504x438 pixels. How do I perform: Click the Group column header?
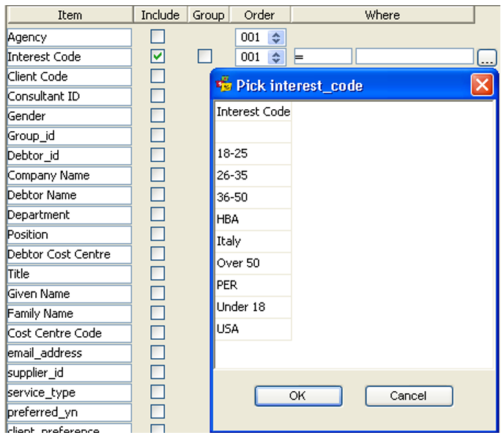pos(208,15)
